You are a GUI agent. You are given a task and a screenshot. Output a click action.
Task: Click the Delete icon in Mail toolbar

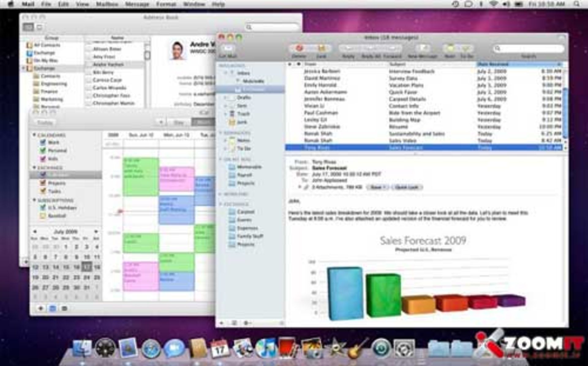[x=299, y=48]
